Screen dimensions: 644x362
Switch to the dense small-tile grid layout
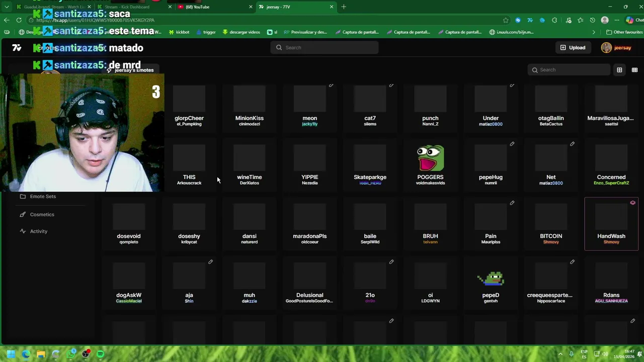(x=634, y=70)
